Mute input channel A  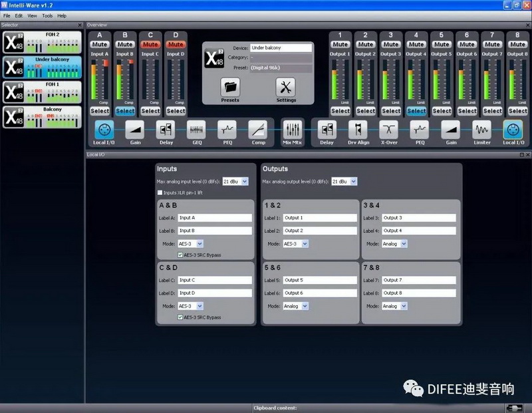tap(99, 45)
